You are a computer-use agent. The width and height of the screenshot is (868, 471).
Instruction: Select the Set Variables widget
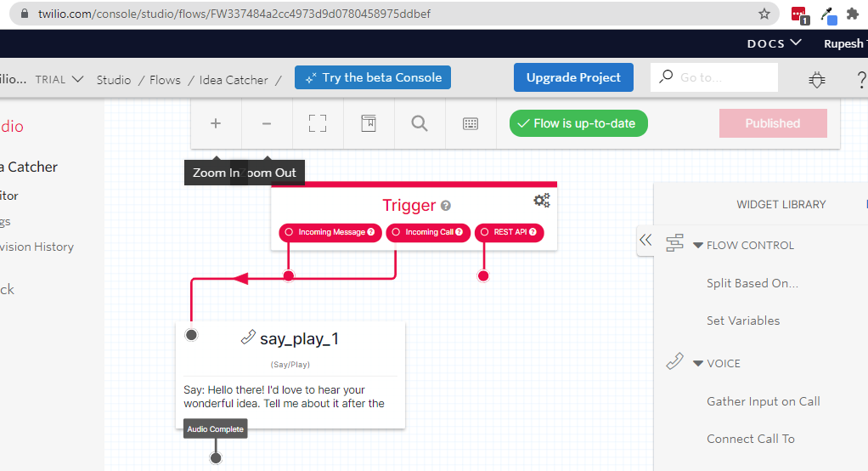pyautogui.click(x=743, y=321)
